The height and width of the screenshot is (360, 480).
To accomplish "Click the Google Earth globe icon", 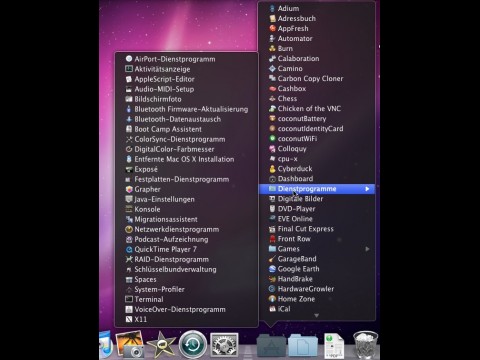I will coord(272,269).
